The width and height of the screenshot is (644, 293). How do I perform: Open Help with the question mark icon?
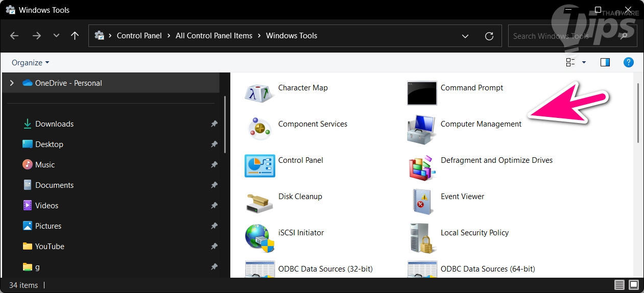click(x=629, y=62)
